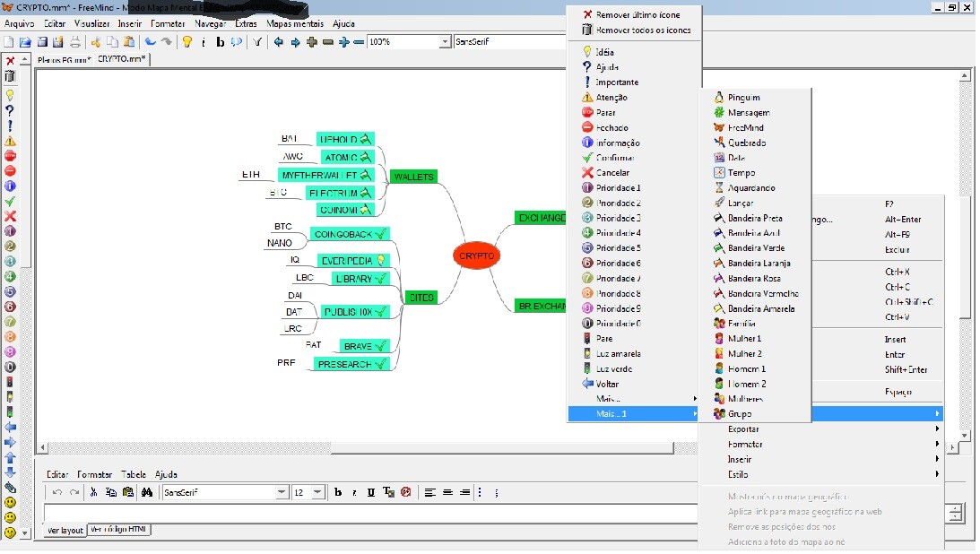Toggle underline in the note editor toolbar
Viewport: 980px width, 554px height.
pos(370,492)
